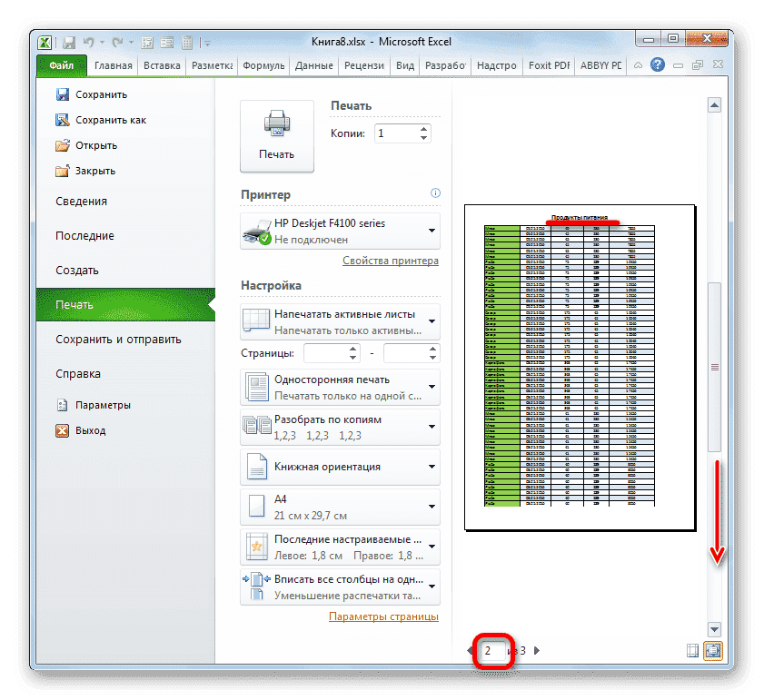Image resolution: width=764 pixels, height=700 pixels.
Task: Click the Help question mark icon
Action: [x=656, y=65]
